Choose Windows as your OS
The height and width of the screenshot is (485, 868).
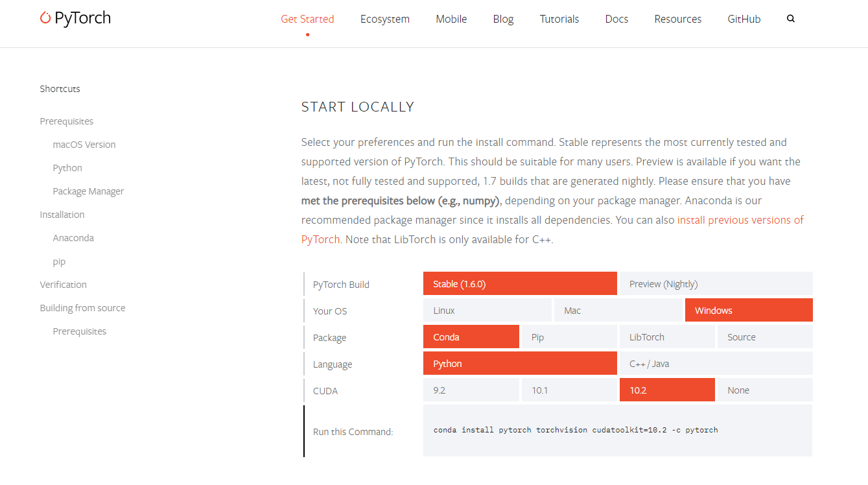coord(749,311)
